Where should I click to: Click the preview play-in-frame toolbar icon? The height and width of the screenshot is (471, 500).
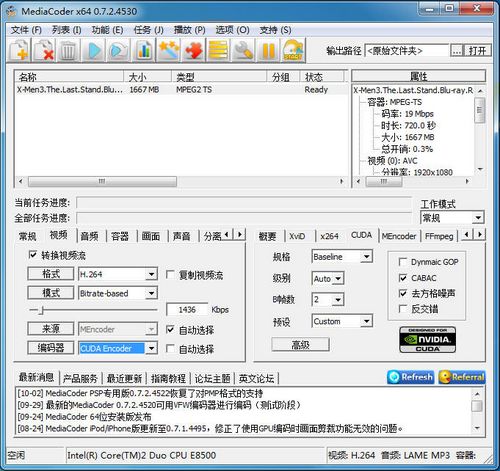[x=119, y=51]
